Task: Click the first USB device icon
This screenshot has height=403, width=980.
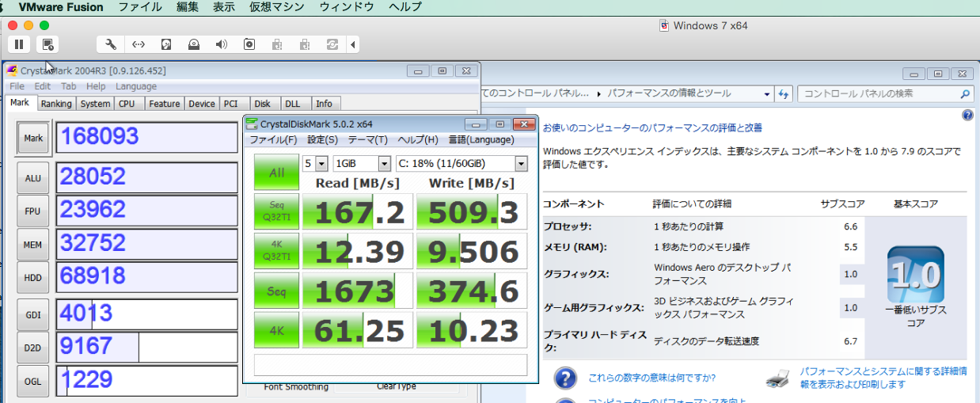Action: [x=277, y=44]
